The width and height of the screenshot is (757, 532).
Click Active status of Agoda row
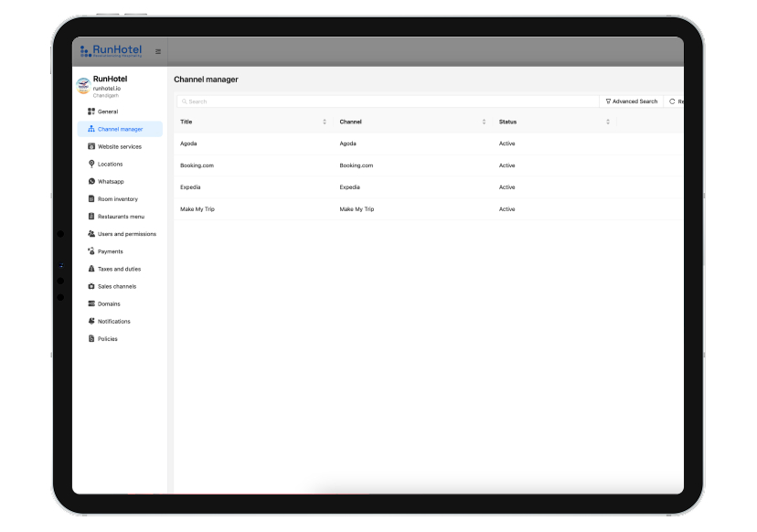[x=506, y=144]
